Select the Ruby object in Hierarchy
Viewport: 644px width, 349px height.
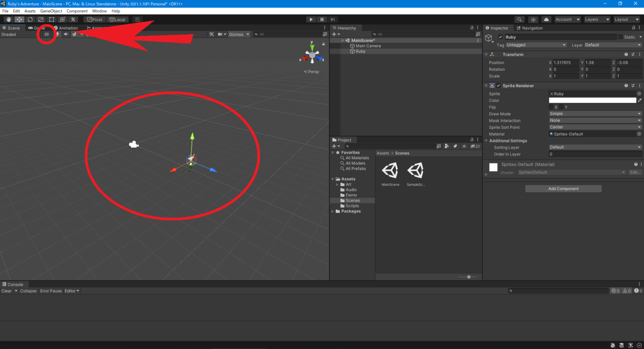pyautogui.click(x=360, y=52)
